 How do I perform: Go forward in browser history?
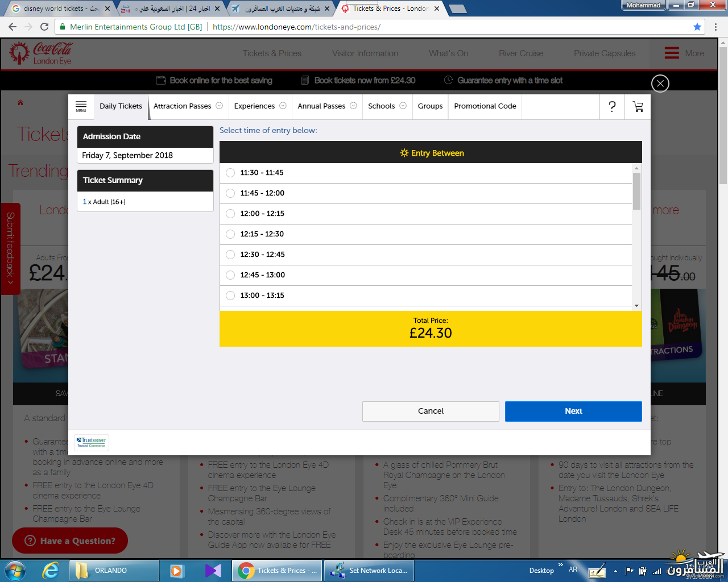[28, 27]
